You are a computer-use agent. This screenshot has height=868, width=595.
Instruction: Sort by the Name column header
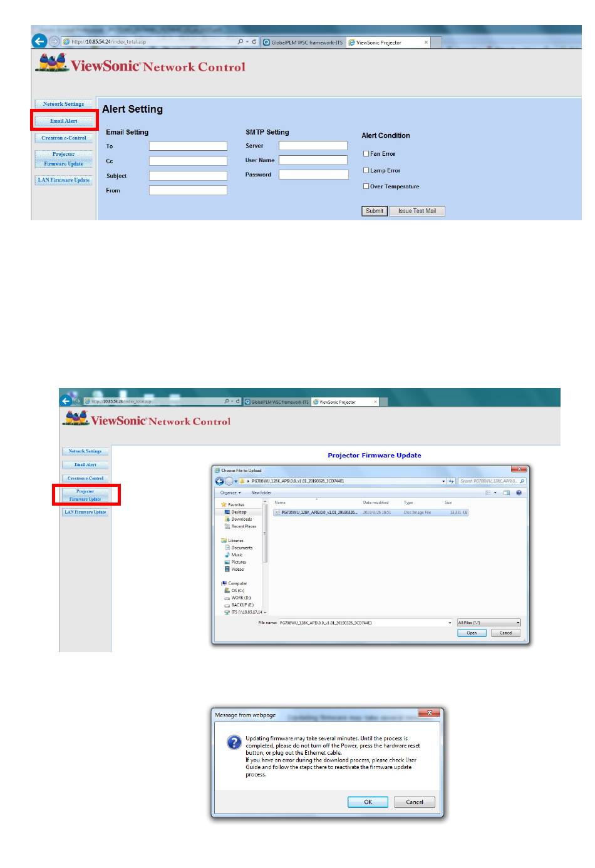click(280, 503)
